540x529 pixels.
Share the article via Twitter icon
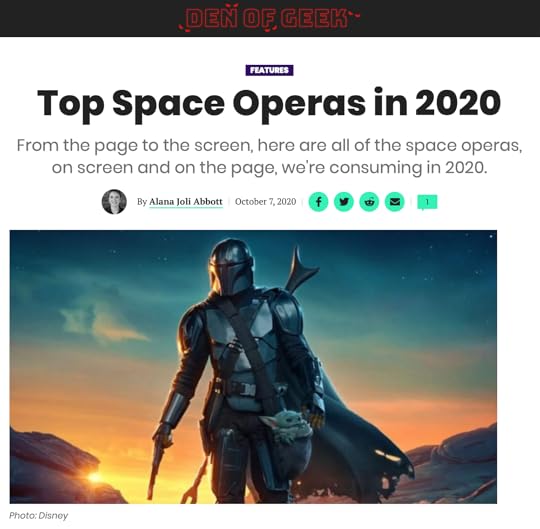coord(344,202)
